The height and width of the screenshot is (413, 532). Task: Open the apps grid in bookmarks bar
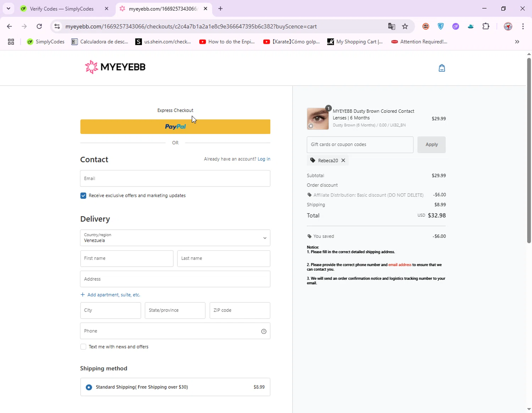tap(11, 42)
